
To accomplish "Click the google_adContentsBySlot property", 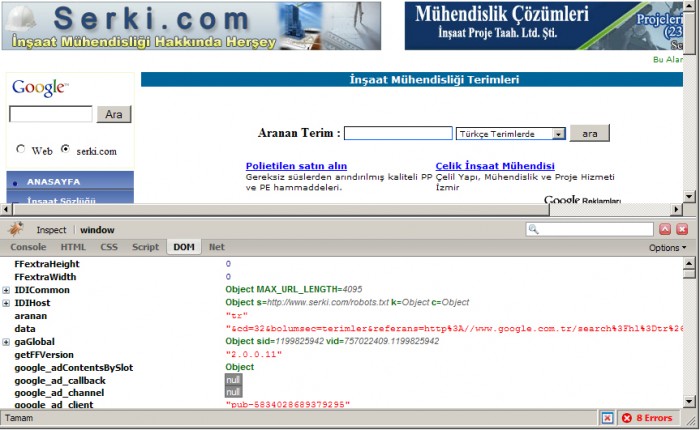I will (x=74, y=367).
